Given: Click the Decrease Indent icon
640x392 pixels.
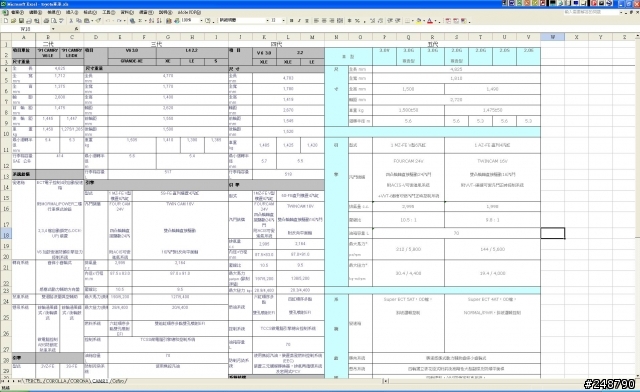Looking at the screenshot, I should coord(389,20).
